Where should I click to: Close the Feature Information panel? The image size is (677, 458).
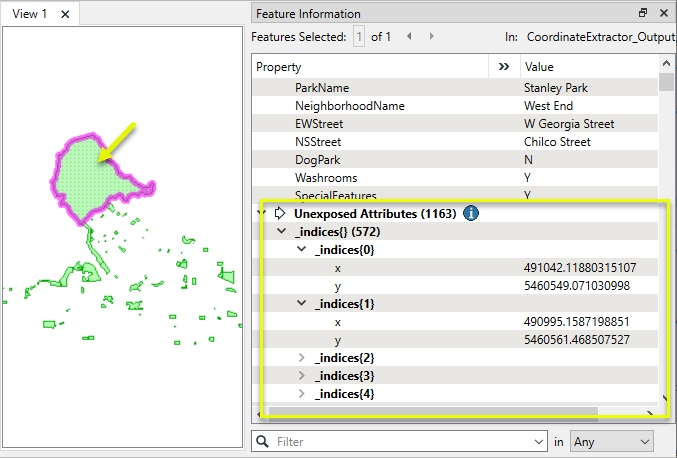point(664,14)
